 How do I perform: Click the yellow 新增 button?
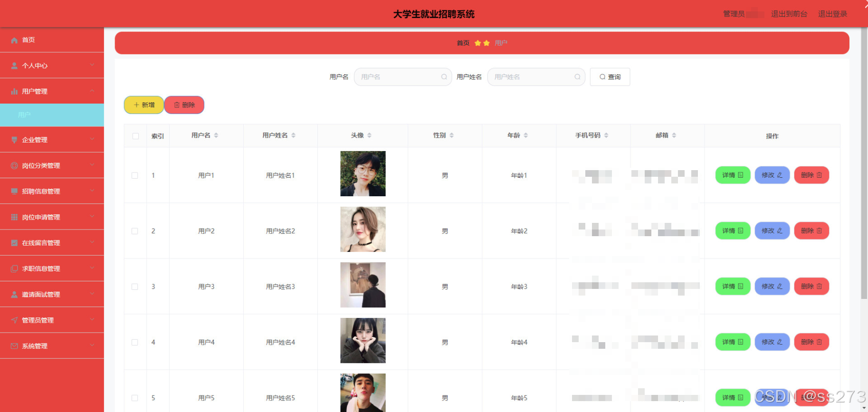[144, 105]
